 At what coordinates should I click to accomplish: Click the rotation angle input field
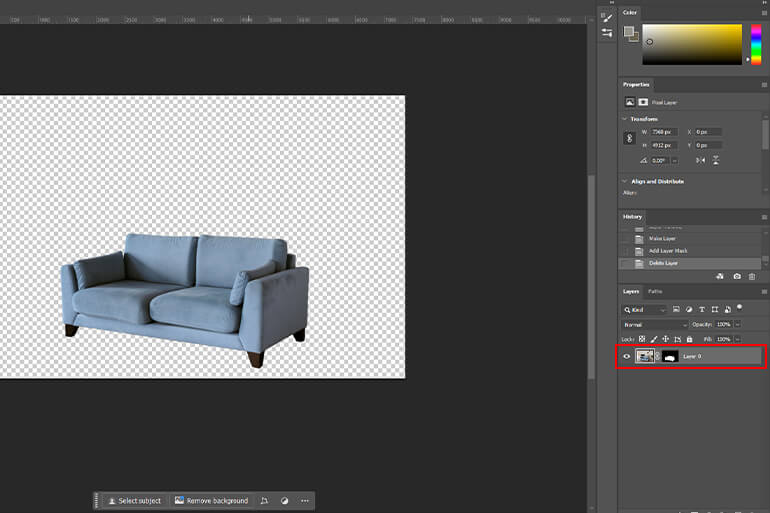[660, 161]
